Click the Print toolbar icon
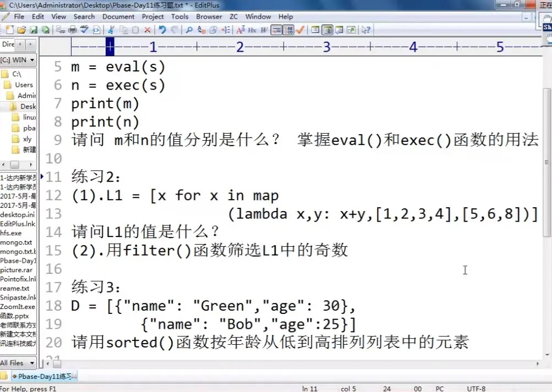Image resolution: width=552 pixels, height=392 pixels. (x=73, y=30)
